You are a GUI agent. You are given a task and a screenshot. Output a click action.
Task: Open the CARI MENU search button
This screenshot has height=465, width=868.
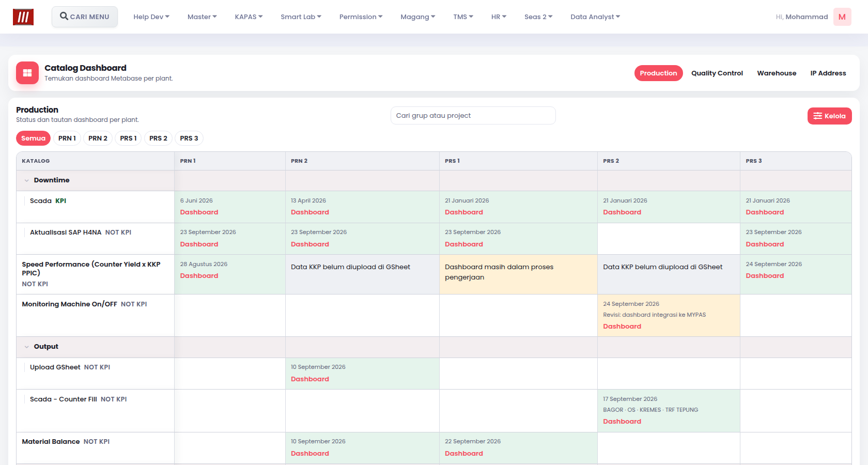[85, 17]
